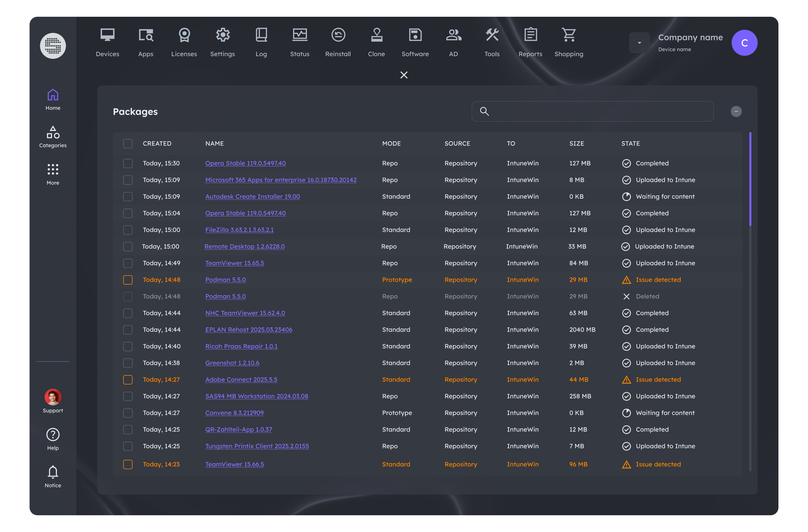Open the Software toolbar item
This screenshot has height=532, width=808.
click(415, 42)
